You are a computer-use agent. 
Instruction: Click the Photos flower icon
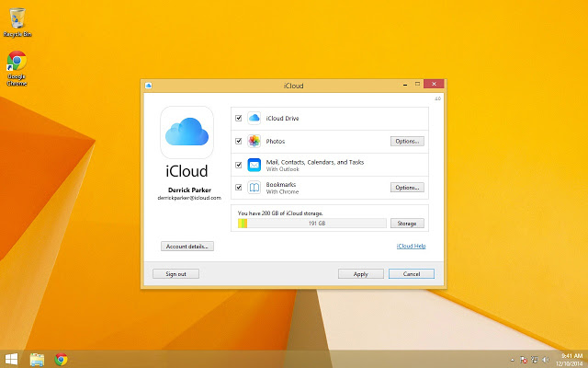point(254,141)
